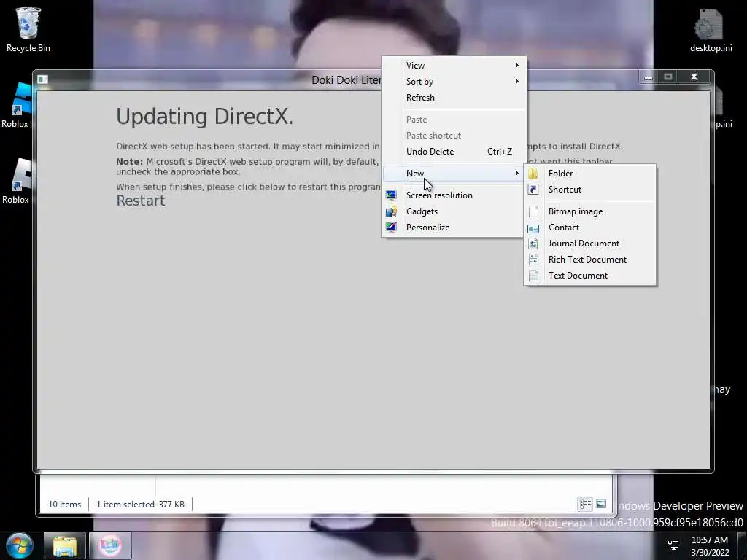Expand the Sort by submenu
Viewport: 747px width, 560px height.
tap(454, 82)
